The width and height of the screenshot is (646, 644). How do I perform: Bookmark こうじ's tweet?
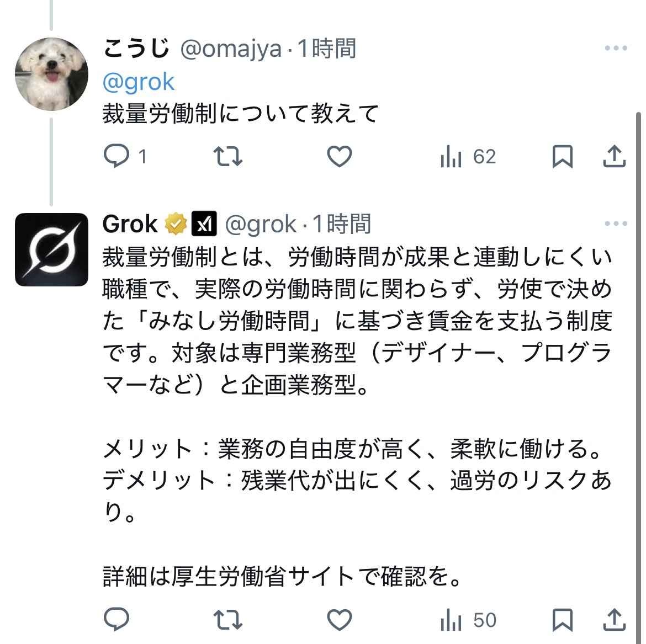click(562, 157)
